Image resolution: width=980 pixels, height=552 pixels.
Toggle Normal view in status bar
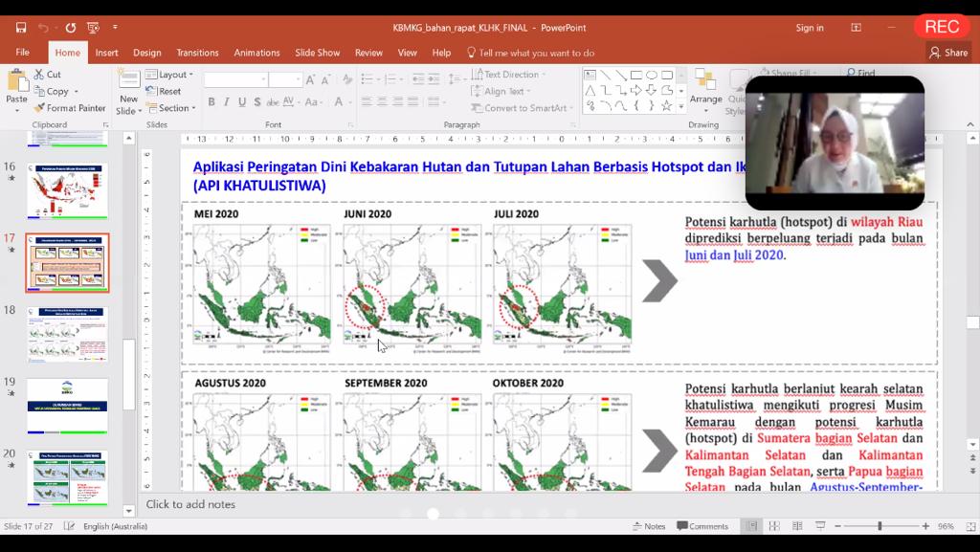point(752,526)
